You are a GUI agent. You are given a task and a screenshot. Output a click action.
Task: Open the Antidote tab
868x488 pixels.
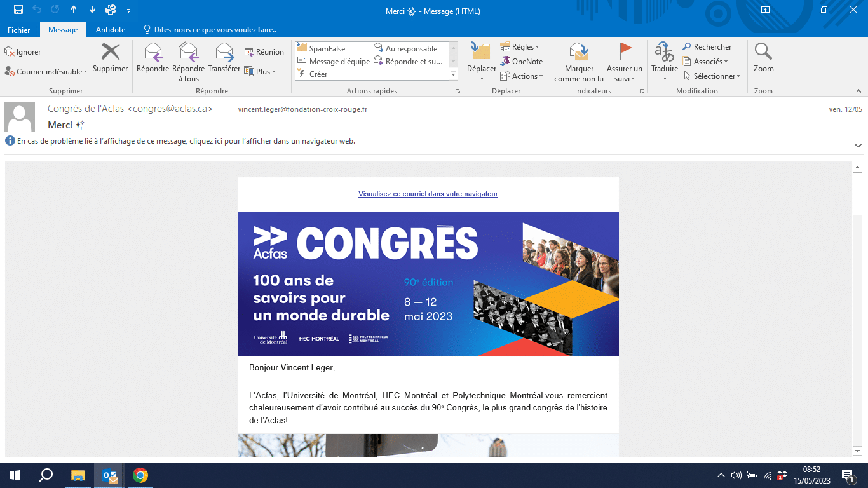[x=111, y=30]
